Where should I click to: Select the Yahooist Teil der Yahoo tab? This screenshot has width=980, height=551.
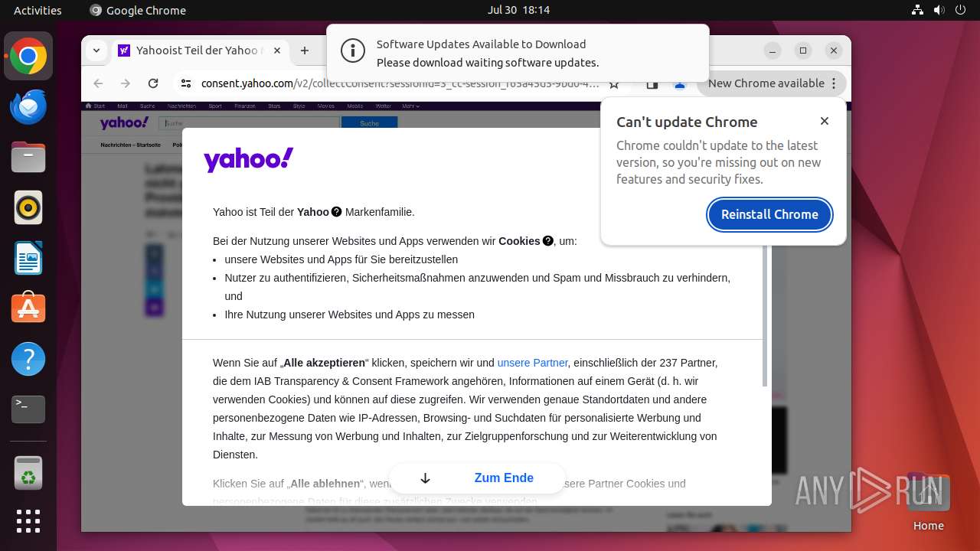click(x=200, y=51)
